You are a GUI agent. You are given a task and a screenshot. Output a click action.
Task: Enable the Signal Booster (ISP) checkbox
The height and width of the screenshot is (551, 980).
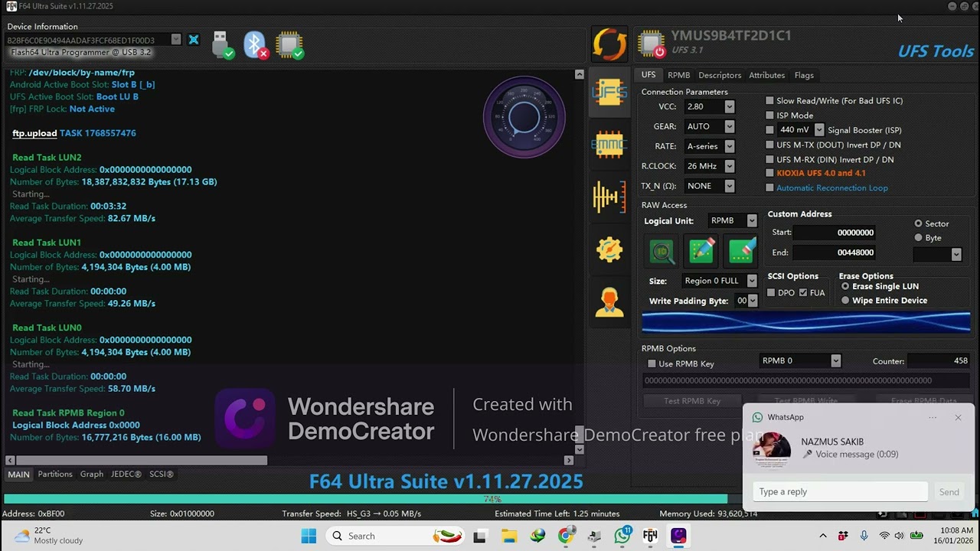point(770,130)
